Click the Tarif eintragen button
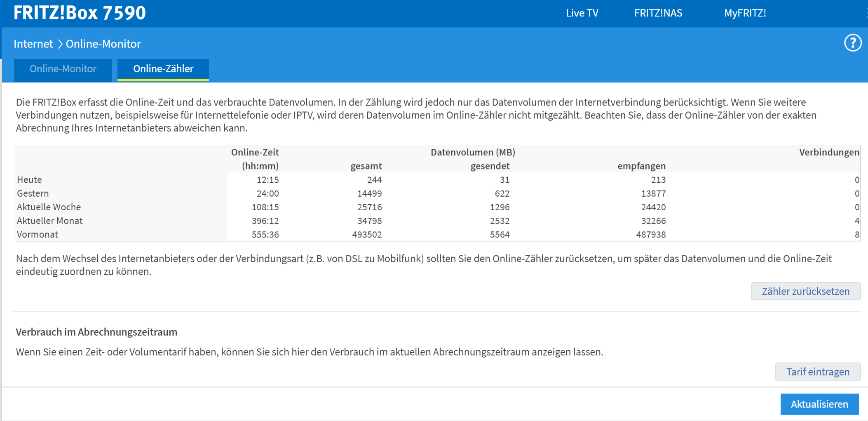This screenshot has width=868, height=421. pos(818,372)
